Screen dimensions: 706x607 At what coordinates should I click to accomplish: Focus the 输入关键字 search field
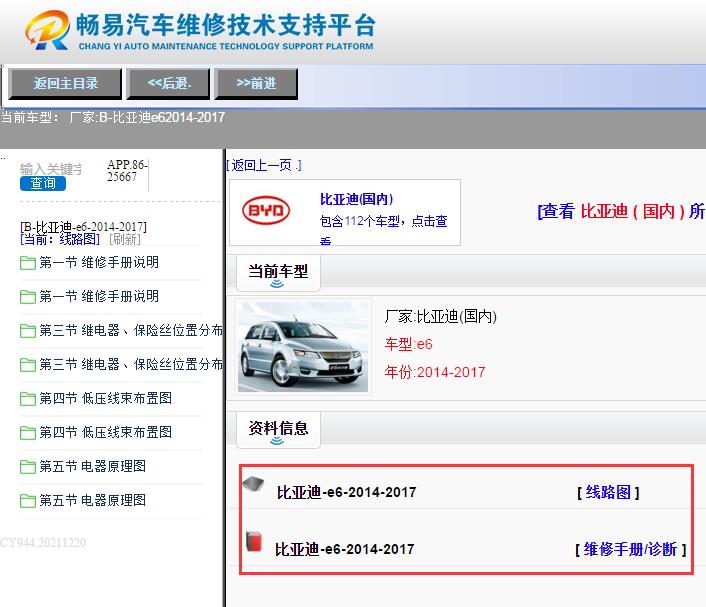51,169
